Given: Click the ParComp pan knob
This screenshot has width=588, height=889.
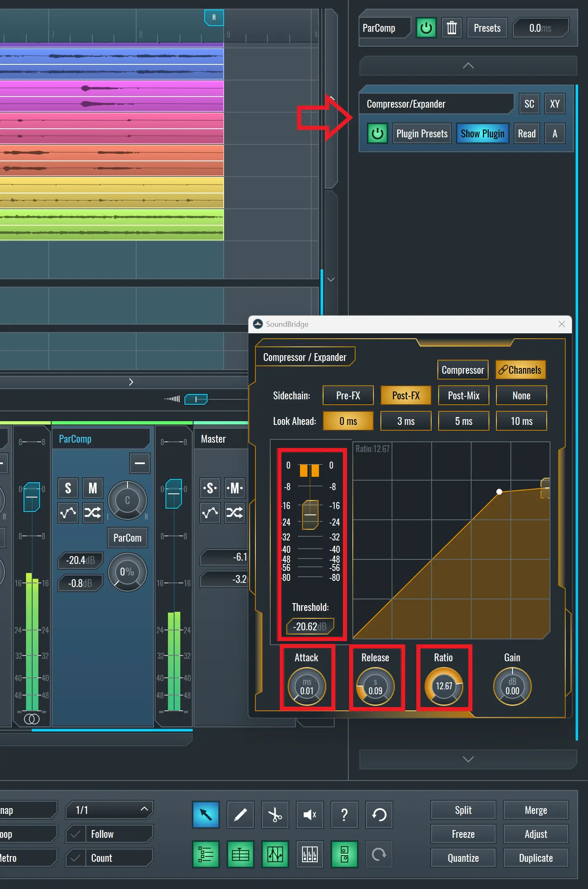Looking at the screenshot, I should [x=128, y=500].
